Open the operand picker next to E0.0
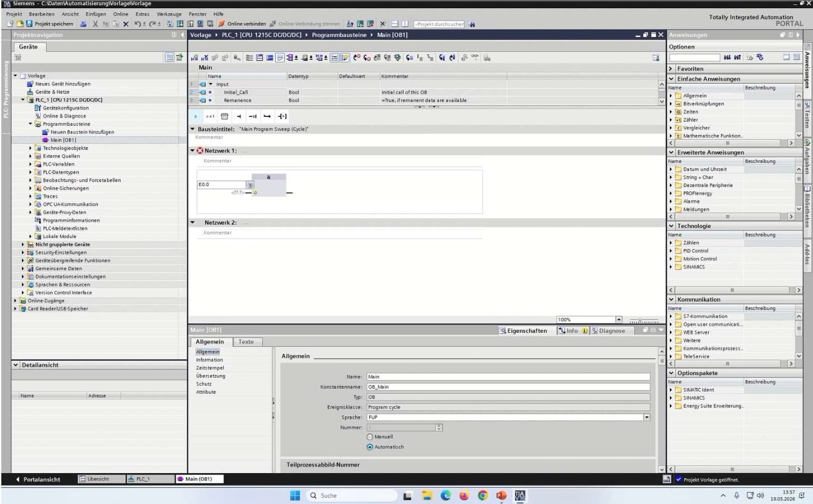This screenshot has width=813, height=504. tap(250, 185)
